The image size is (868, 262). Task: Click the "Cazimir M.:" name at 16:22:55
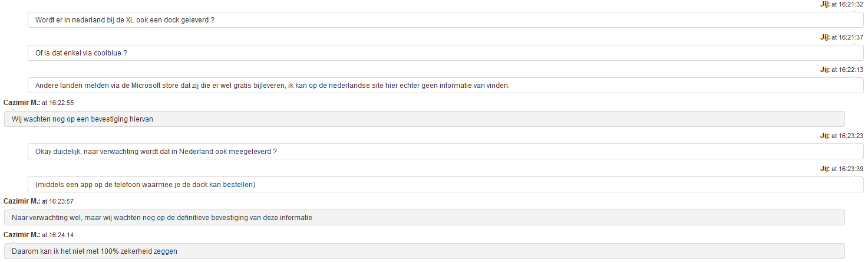point(21,103)
